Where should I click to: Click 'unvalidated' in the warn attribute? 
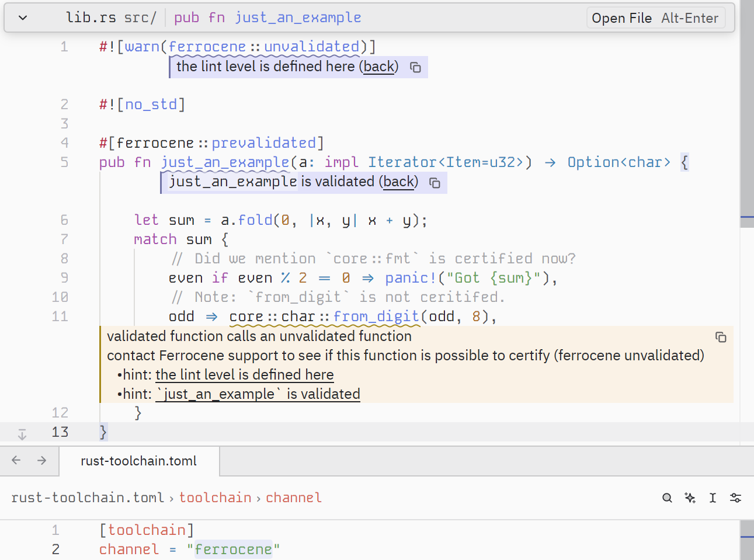pos(312,47)
